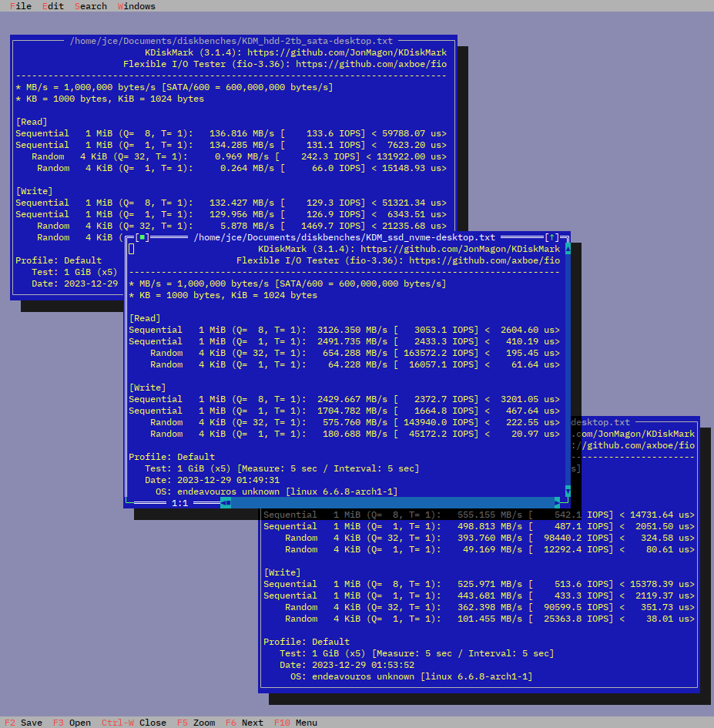Click the 2429.667 MB/s write value in the nvme window
Screen dimensions: 714x728
[x=352, y=399]
